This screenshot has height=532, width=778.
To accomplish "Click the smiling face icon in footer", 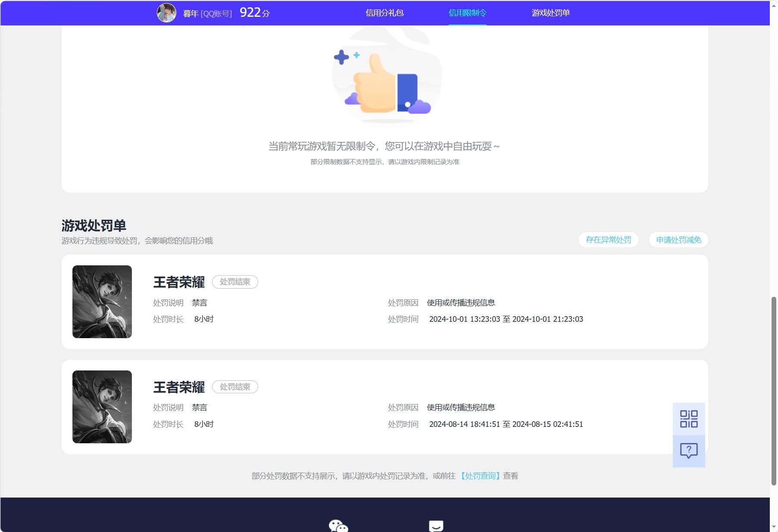I will (x=436, y=526).
